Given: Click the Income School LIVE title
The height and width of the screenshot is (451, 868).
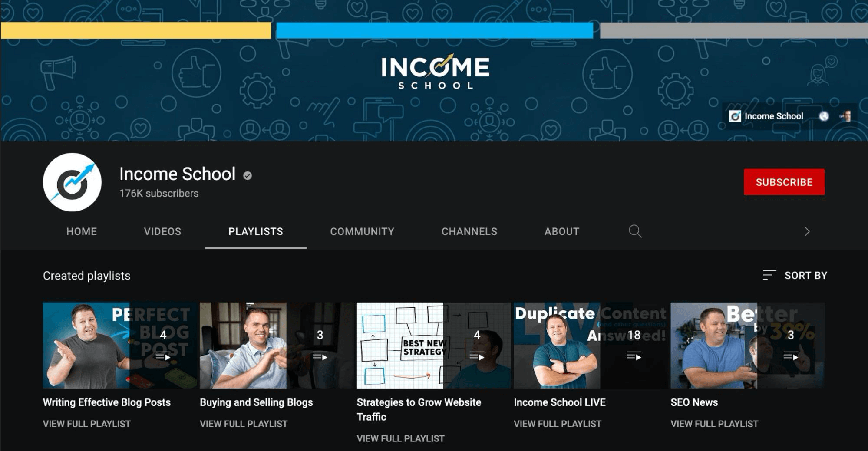Looking at the screenshot, I should 560,402.
